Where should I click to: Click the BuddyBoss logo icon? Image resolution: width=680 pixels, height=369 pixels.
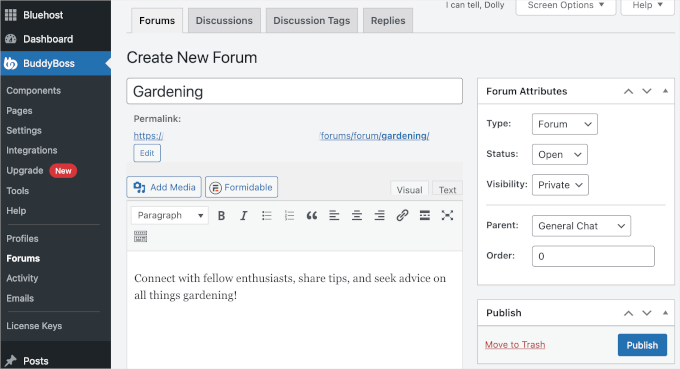pos(11,63)
